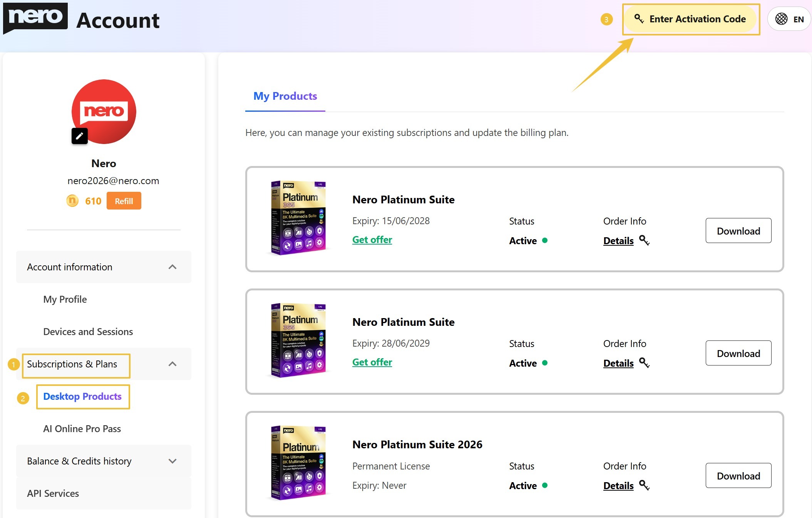Viewport: 812px width, 518px height.
Task: Switch to the My Products tab
Action: [x=285, y=96]
